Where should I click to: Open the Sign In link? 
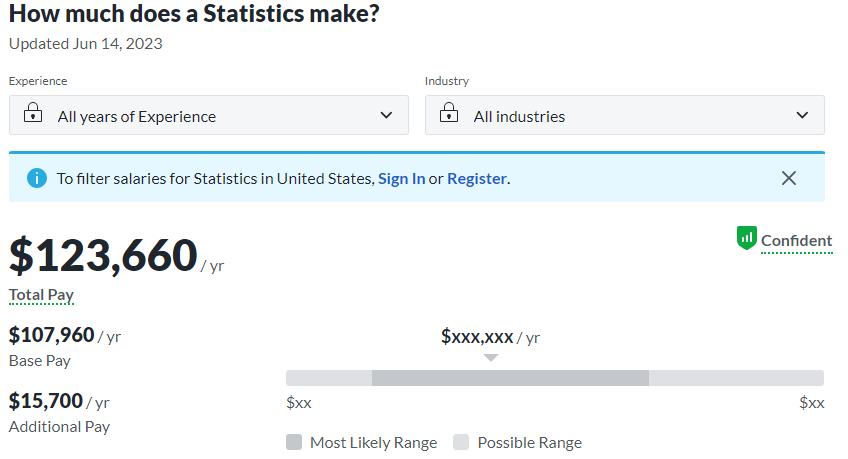(x=401, y=178)
